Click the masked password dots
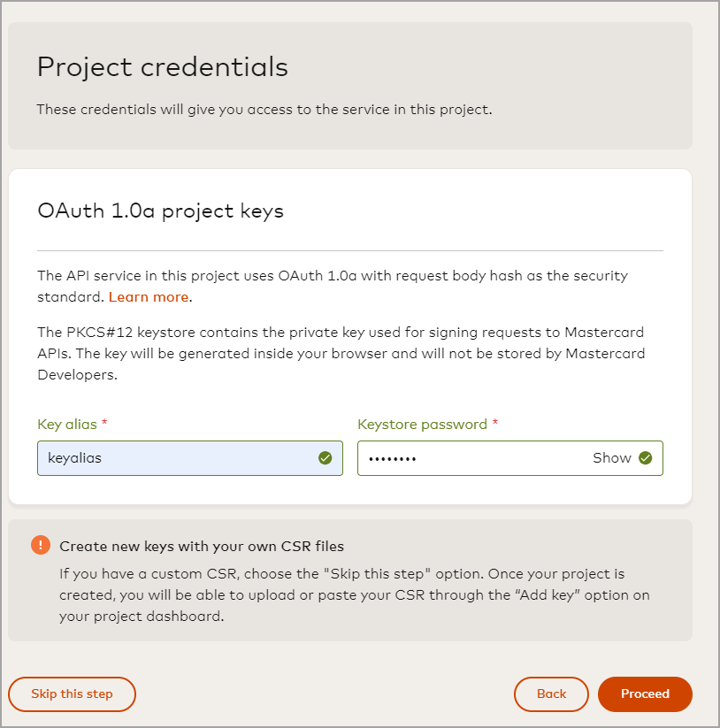Viewport: 720px width, 728px height. click(x=392, y=459)
